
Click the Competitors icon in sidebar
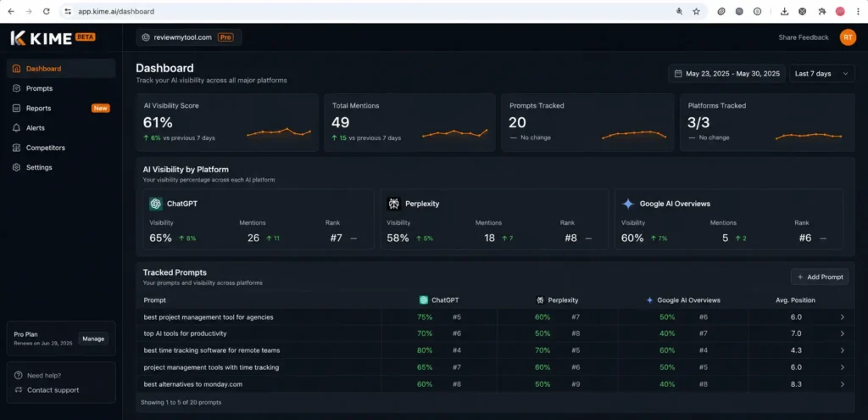click(17, 148)
